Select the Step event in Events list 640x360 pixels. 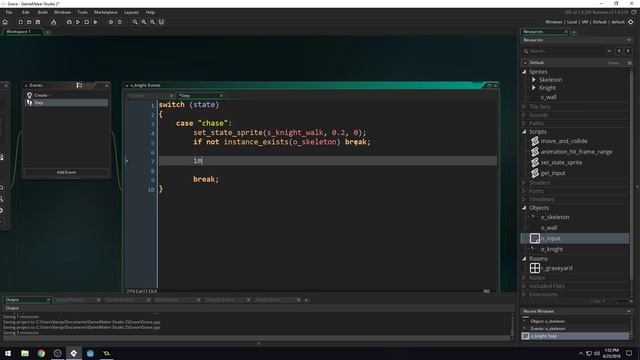[66, 103]
